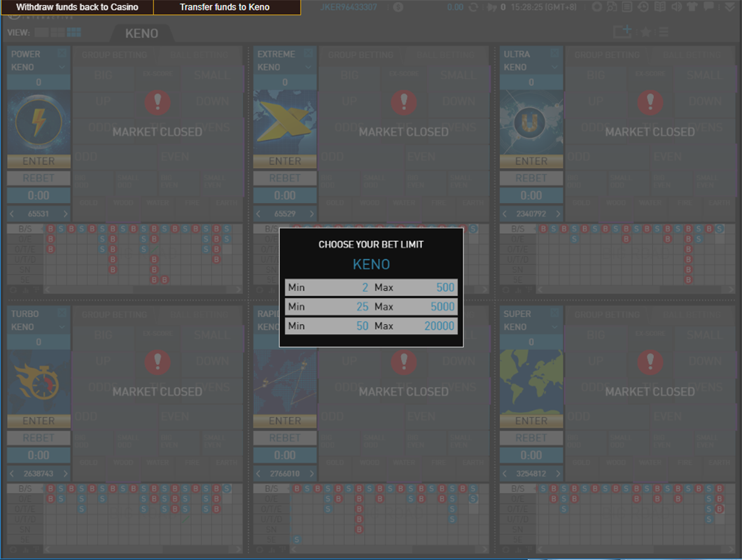Expand the Ultra Keno game dropdown
The width and height of the screenshot is (742, 560).
pos(555,67)
